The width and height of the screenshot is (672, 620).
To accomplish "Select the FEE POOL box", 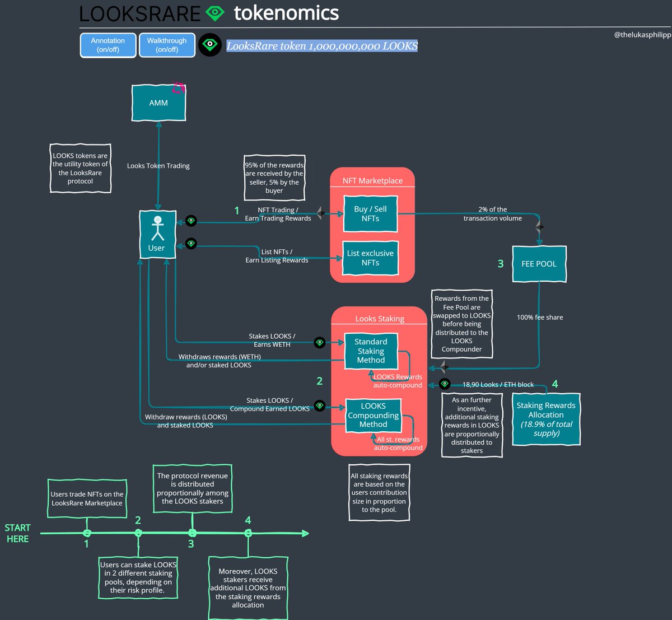I will (x=539, y=264).
